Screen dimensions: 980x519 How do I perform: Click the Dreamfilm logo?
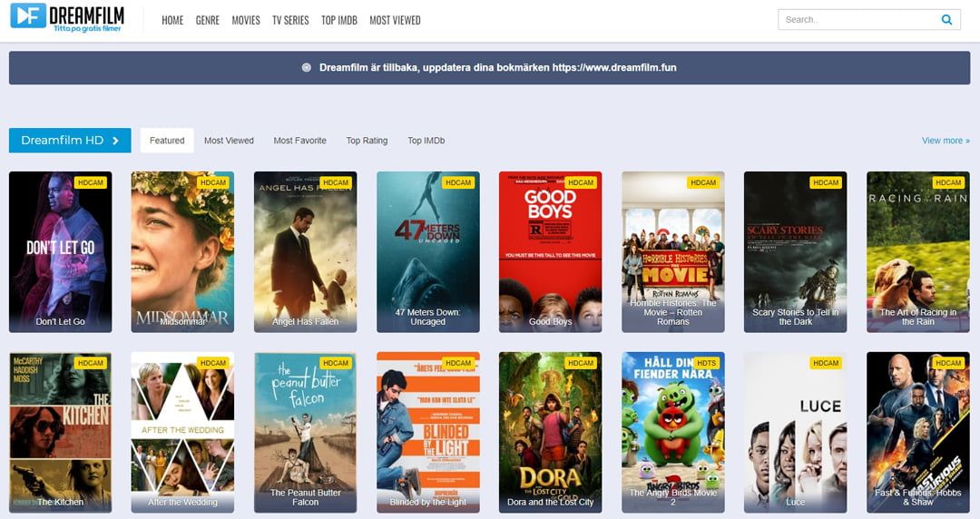67,17
